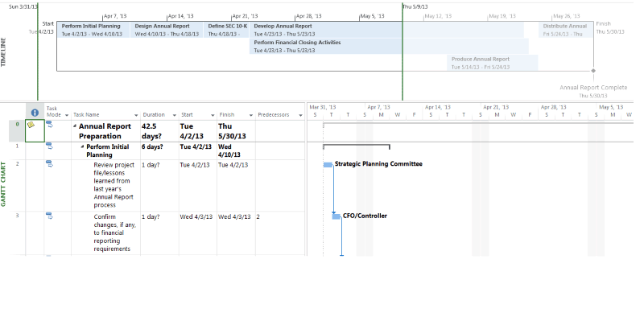644x309 pixels.
Task: Open the Finish column filter dropdown
Action: [x=251, y=115]
